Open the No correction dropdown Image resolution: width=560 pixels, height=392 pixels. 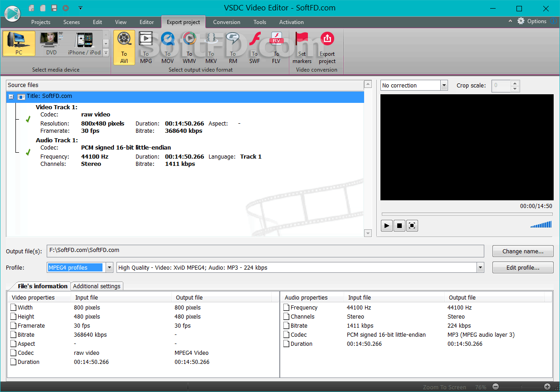click(444, 85)
